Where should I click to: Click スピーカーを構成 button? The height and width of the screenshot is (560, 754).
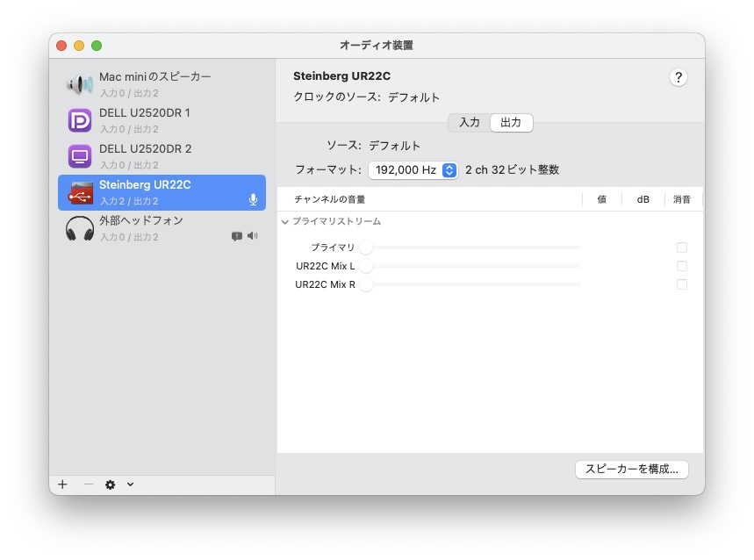click(631, 469)
